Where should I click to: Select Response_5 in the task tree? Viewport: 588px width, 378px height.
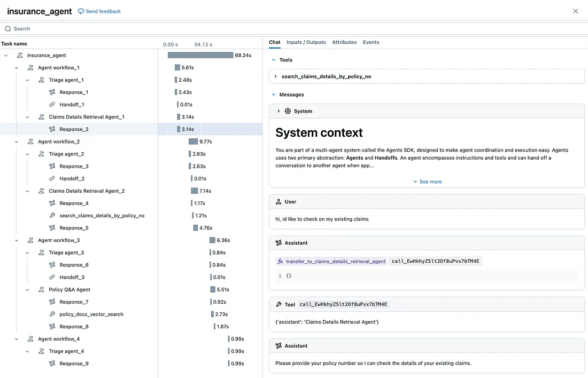[74, 228]
